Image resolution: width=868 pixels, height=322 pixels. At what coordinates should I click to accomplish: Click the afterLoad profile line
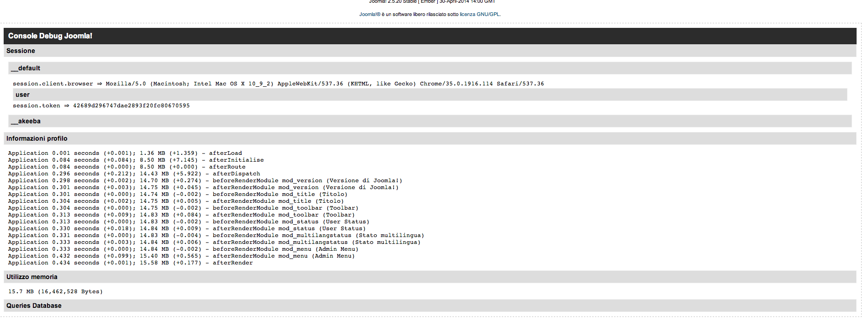pos(125,153)
